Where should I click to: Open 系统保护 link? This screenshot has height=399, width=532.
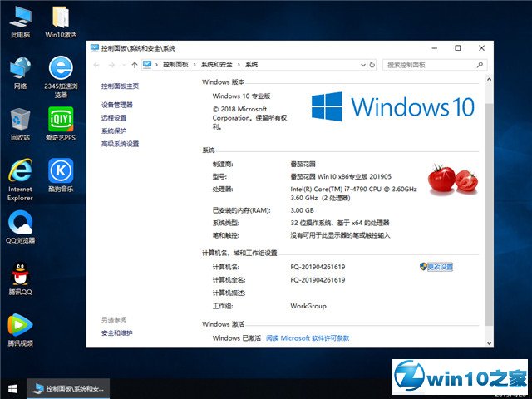click(114, 131)
